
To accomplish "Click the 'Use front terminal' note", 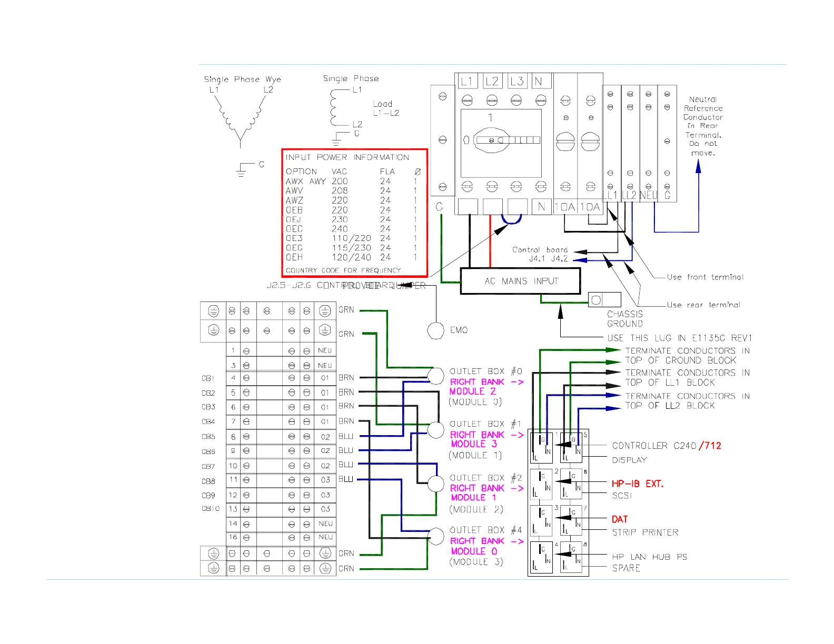I will point(705,277).
